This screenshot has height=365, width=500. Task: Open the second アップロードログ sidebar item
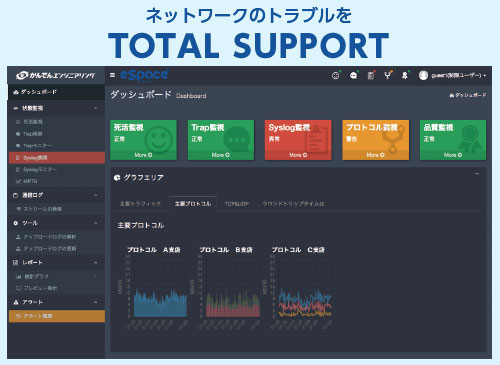[56, 249]
